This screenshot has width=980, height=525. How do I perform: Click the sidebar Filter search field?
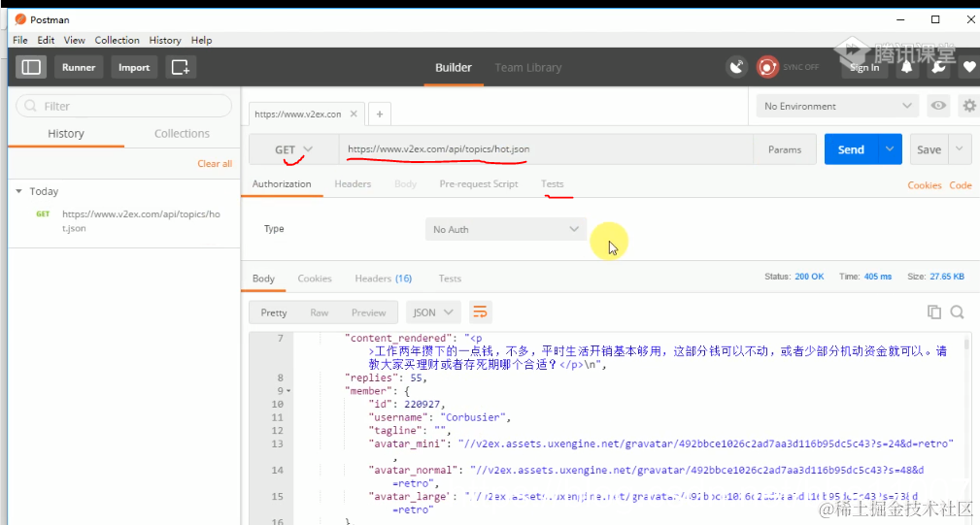click(123, 106)
